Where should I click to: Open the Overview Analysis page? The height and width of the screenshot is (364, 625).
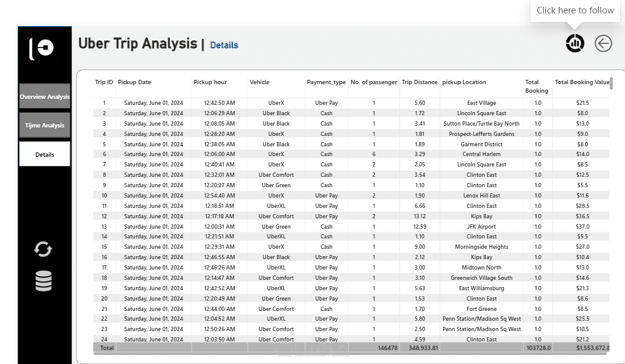pos(45,96)
